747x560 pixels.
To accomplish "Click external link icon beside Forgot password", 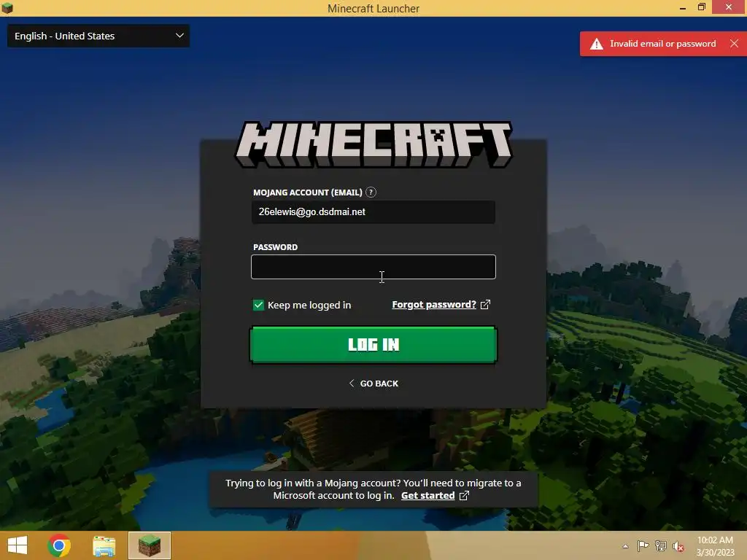I will click(485, 304).
